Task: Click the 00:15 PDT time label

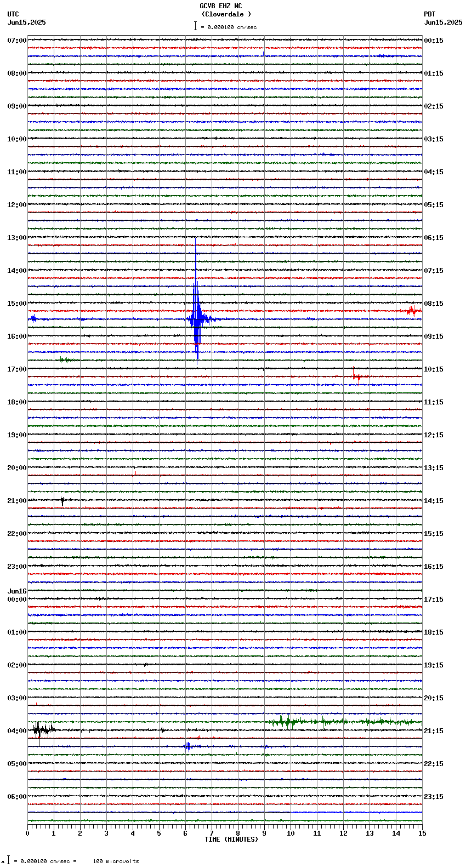Action: 434,41
